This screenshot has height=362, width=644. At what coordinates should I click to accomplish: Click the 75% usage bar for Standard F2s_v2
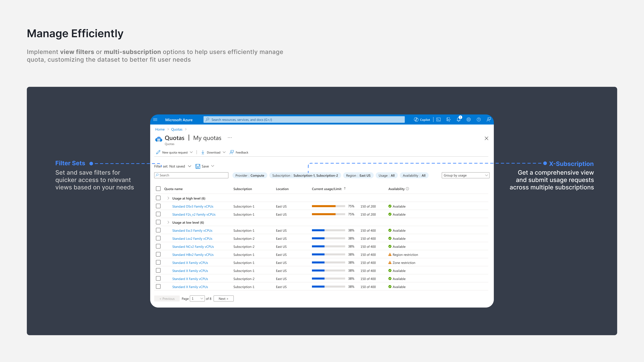click(328, 214)
